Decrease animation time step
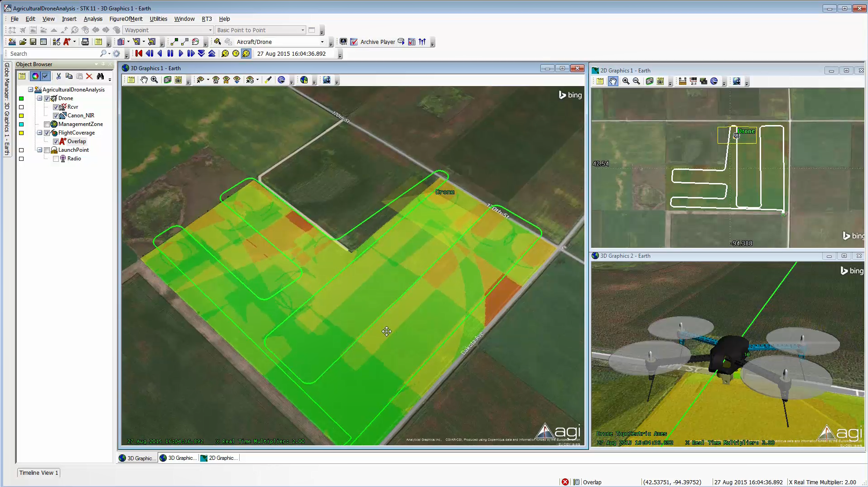 pos(201,53)
